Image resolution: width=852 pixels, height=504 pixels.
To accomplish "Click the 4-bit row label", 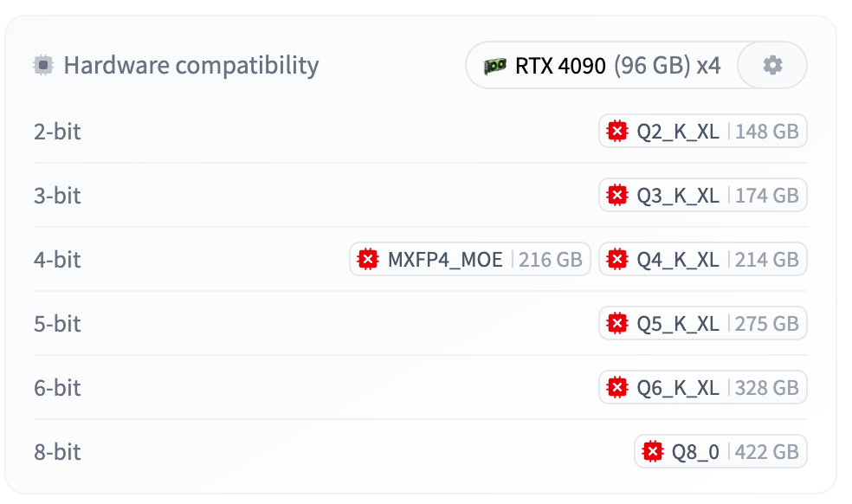I will click(57, 260).
